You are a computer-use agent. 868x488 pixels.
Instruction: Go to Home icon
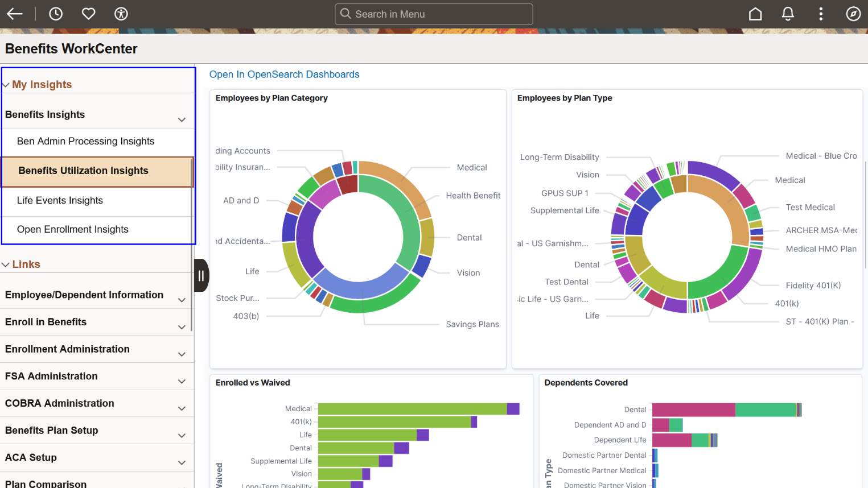pyautogui.click(x=755, y=14)
